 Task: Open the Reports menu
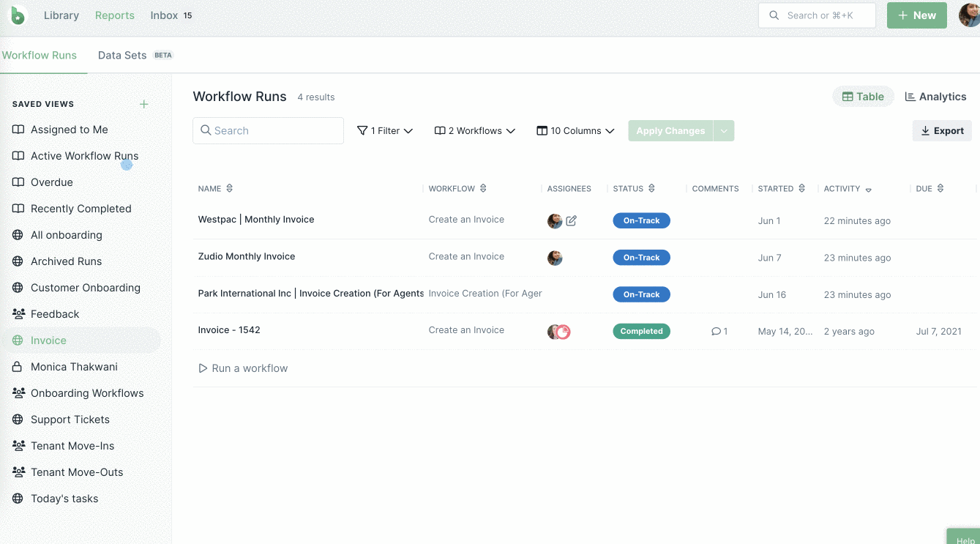115,15
